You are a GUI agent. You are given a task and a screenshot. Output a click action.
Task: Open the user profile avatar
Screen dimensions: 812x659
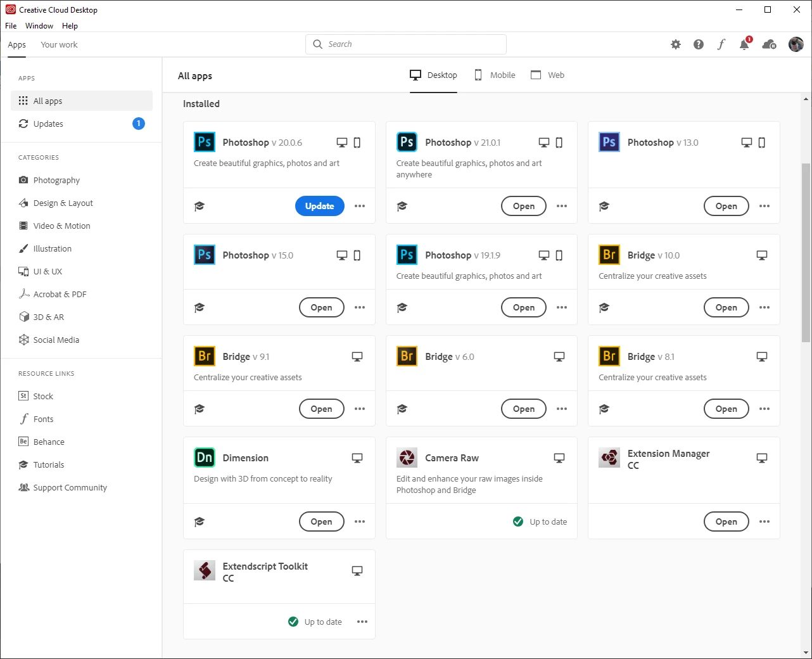click(x=796, y=44)
